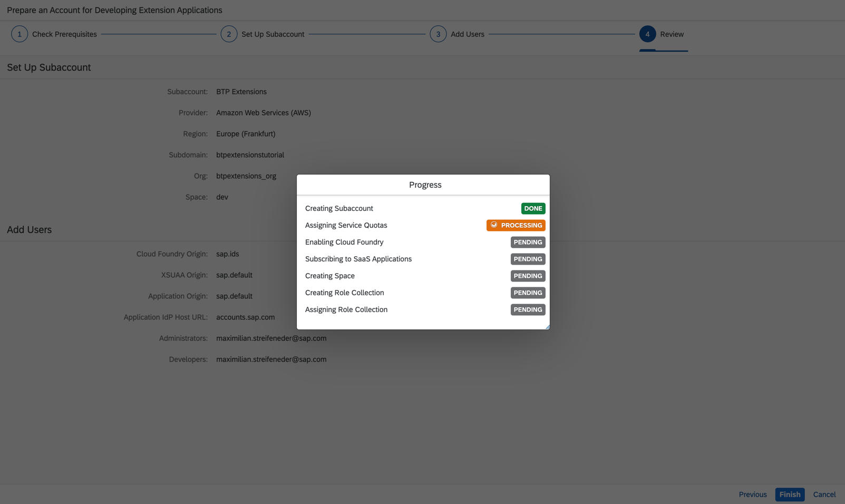Screen dimensions: 845x504
Task: Click Creating Space row text
Action: [x=330, y=276]
